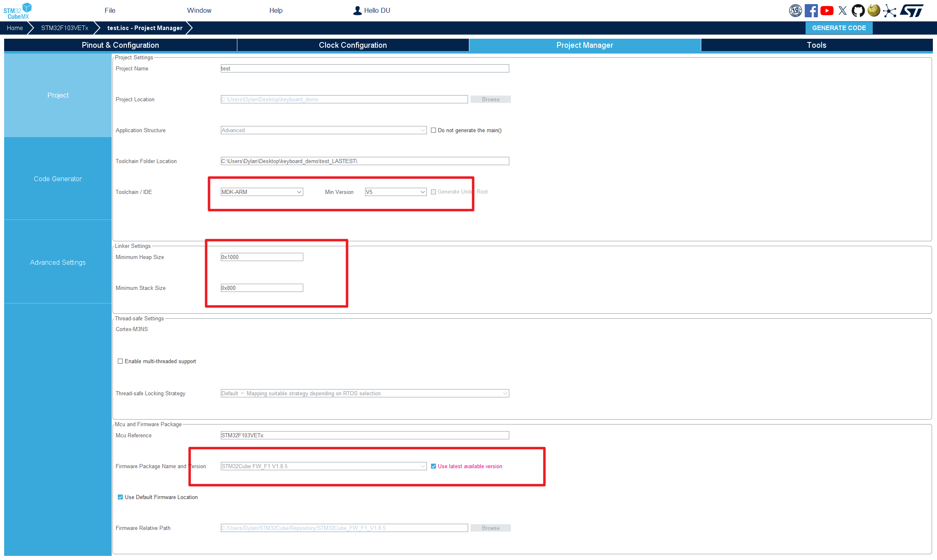This screenshot has width=937, height=560.
Task: Switch to the Clock Configuration tab
Action: click(353, 45)
